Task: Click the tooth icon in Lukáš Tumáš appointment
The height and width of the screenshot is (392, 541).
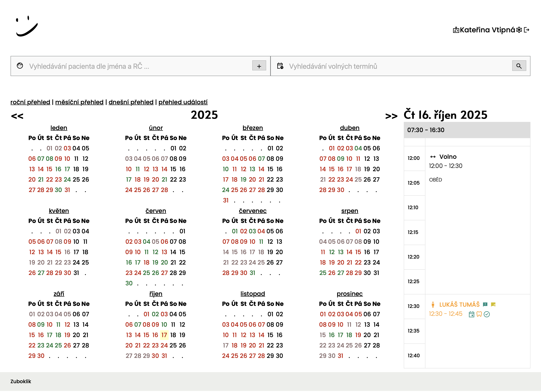Action: [x=479, y=314]
